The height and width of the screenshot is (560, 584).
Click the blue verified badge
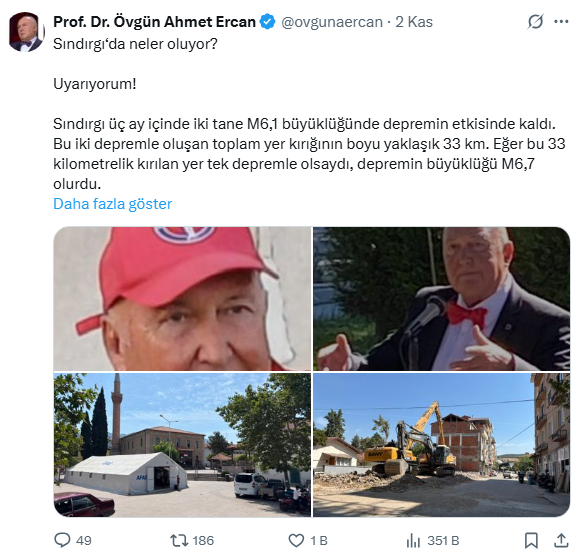click(267, 22)
